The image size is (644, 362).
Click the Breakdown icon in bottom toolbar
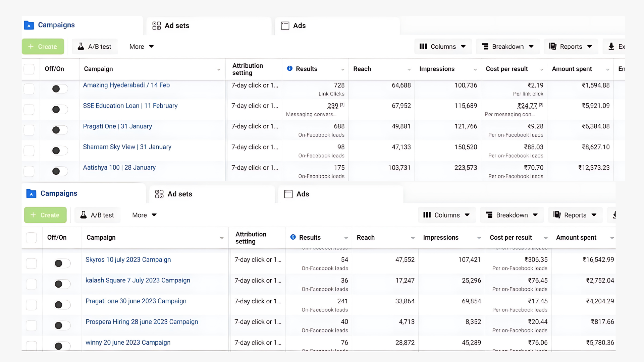[489, 215]
